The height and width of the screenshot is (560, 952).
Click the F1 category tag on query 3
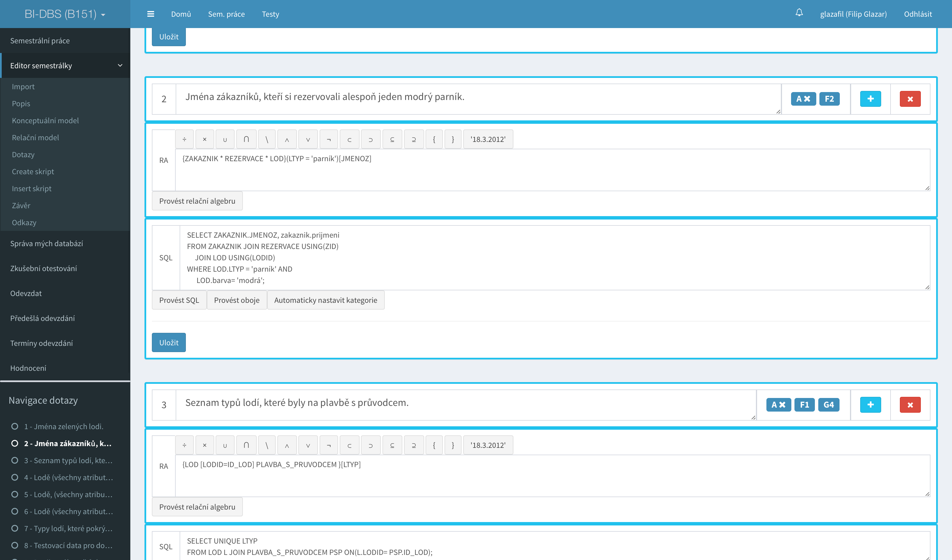[x=804, y=405]
